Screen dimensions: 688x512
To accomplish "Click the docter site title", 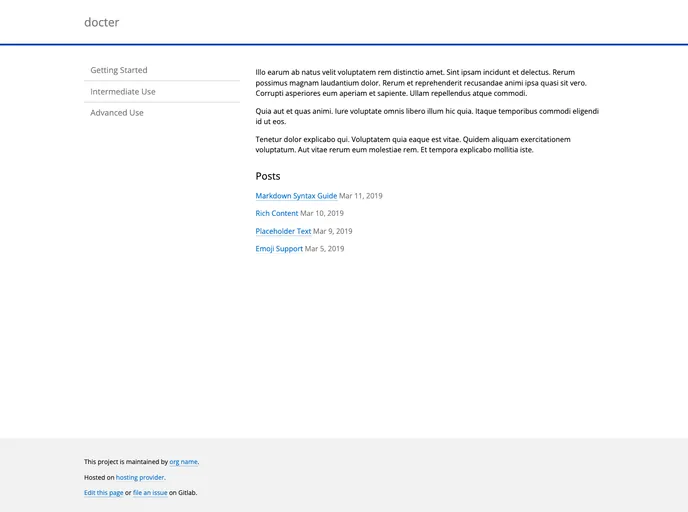I will pos(101,22).
